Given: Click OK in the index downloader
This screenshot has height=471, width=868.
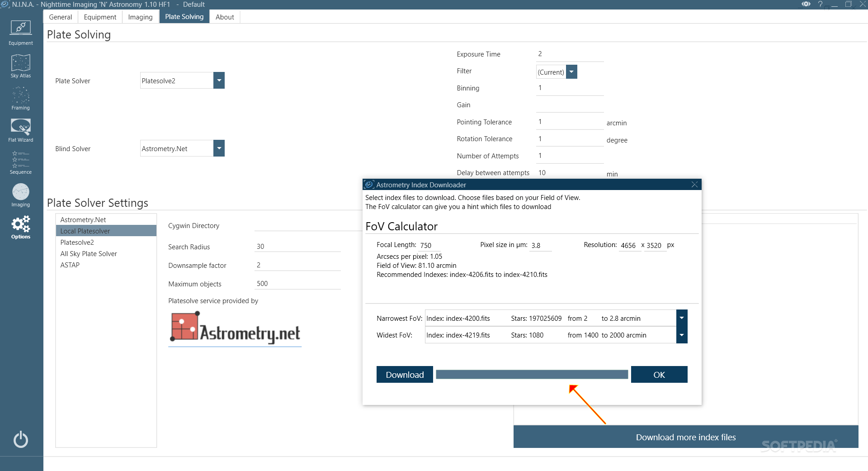Looking at the screenshot, I should point(659,375).
